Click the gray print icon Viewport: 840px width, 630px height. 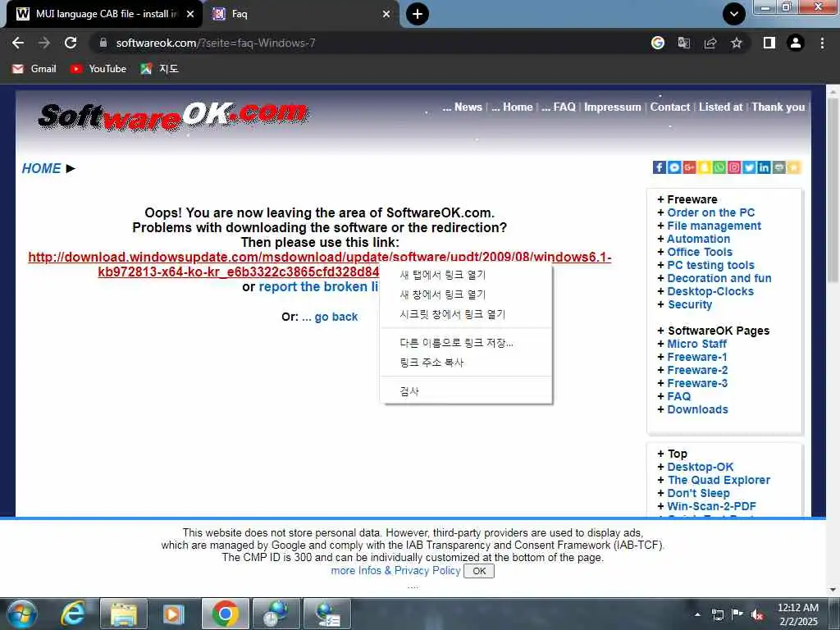tap(779, 167)
